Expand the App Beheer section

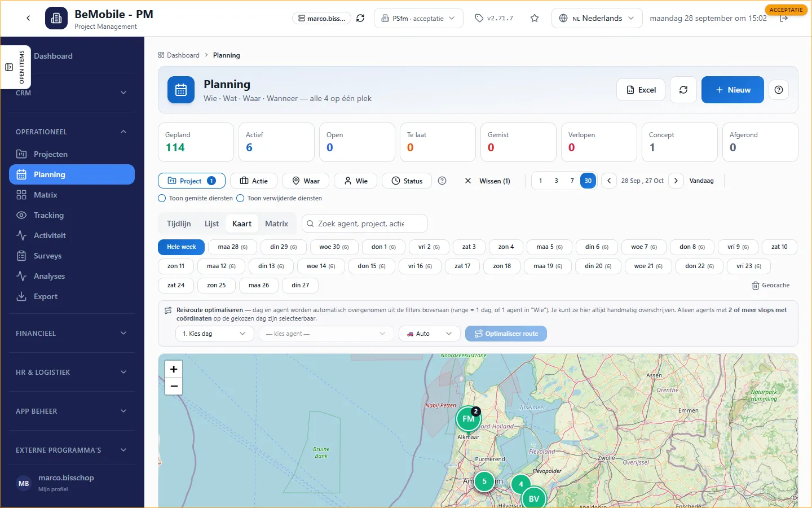coord(72,411)
